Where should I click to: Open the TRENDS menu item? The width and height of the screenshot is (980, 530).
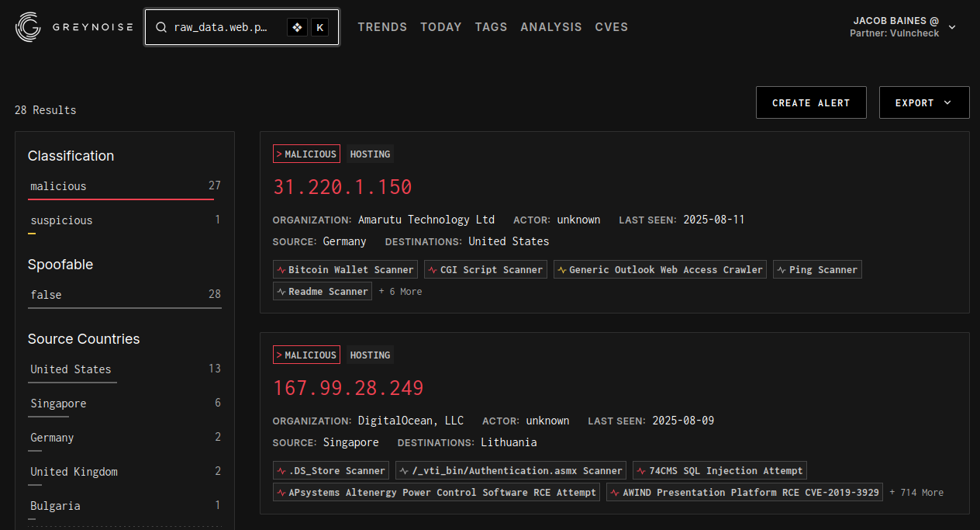coord(382,26)
